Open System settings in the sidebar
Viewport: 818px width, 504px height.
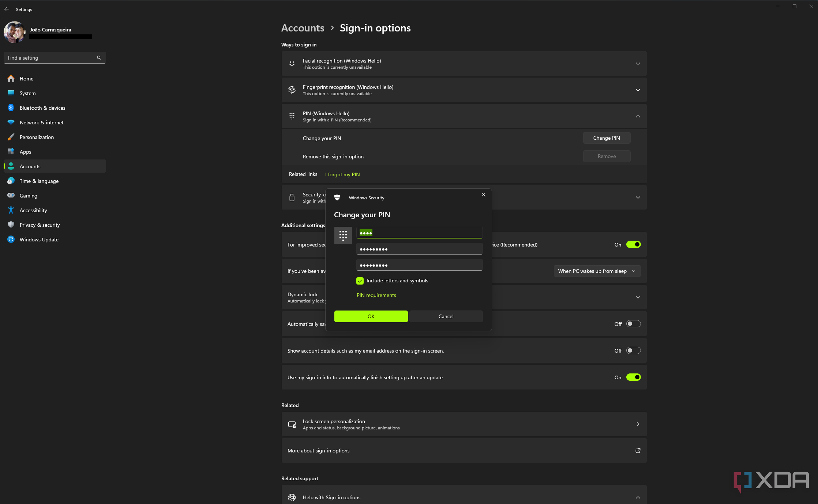[x=55, y=93]
